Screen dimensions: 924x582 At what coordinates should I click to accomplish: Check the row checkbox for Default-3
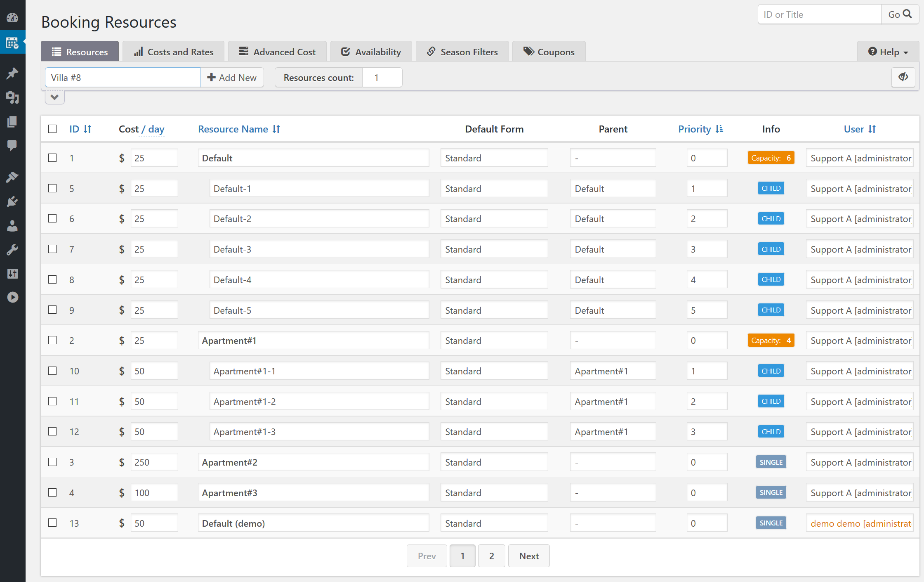pyautogui.click(x=52, y=249)
